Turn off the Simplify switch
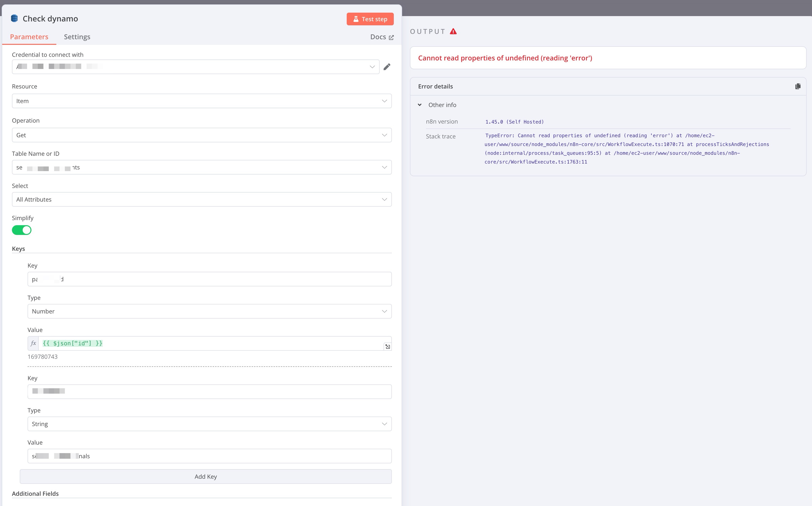The width and height of the screenshot is (812, 506). pyautogui.click(x=22, y=230)
